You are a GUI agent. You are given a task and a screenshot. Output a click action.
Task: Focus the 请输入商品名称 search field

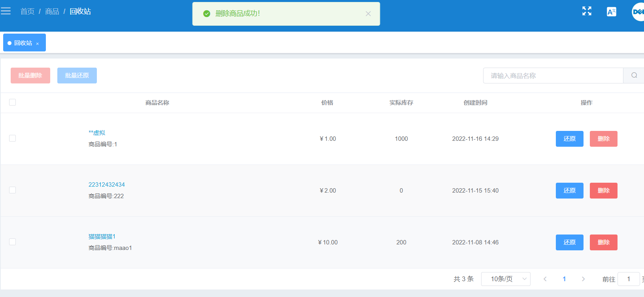point(553,76)
